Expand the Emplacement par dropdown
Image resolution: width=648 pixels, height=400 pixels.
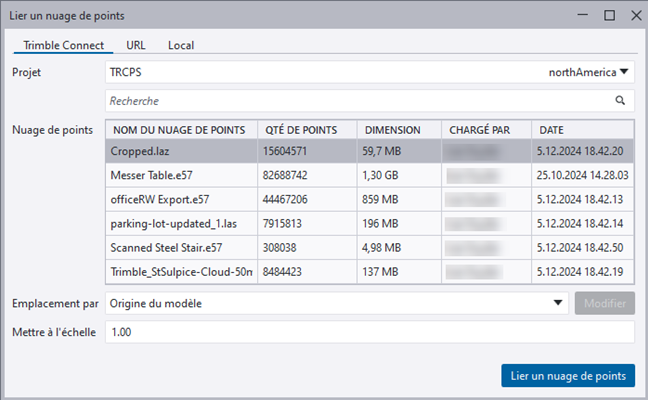pos(558,304)
